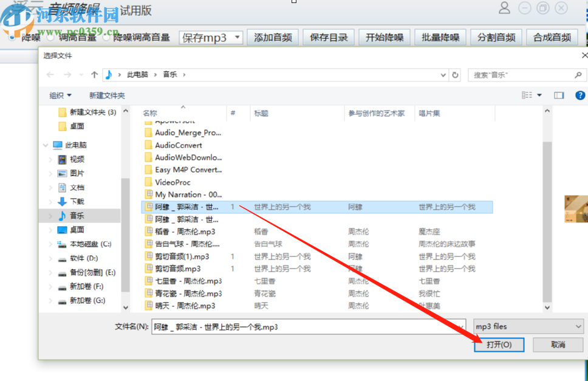Select the 降噪调高音量 radio option
588x381 pixels.
click(106, 38)
